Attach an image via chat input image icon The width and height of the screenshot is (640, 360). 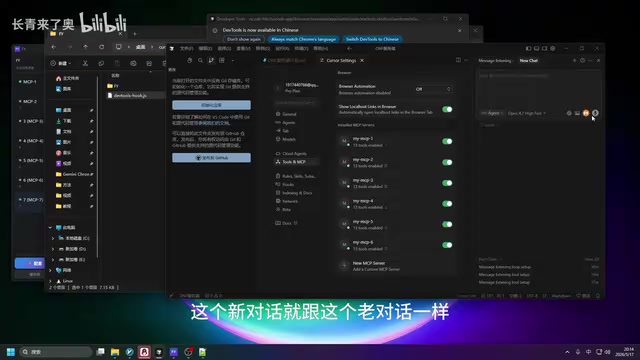click(x=577, y=113)
